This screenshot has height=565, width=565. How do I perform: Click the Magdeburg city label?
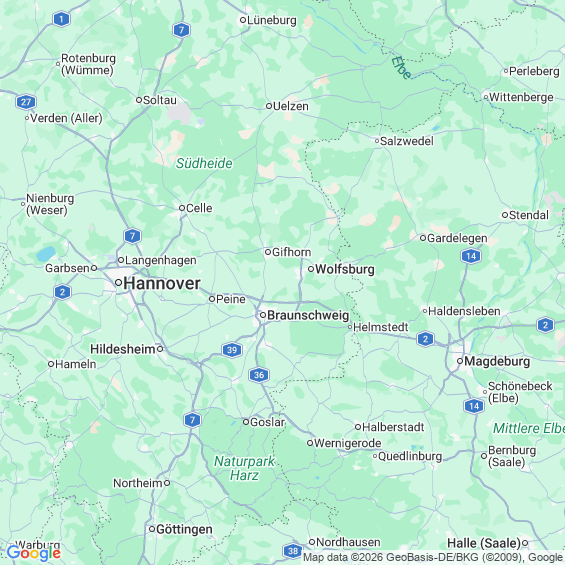(x=497, y=361)
